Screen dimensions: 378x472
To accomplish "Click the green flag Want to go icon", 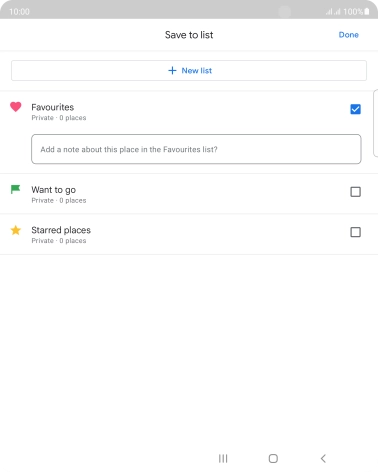I will pos(16,189).
